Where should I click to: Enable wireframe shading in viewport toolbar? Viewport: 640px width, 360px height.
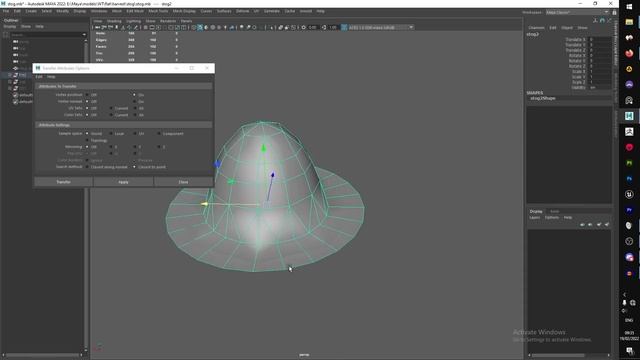tap(193, 27)
